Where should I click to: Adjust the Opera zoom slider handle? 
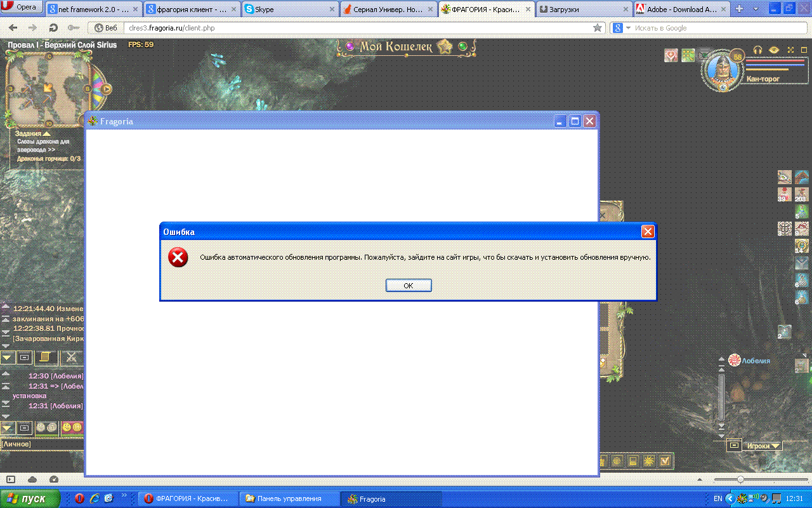740,479
